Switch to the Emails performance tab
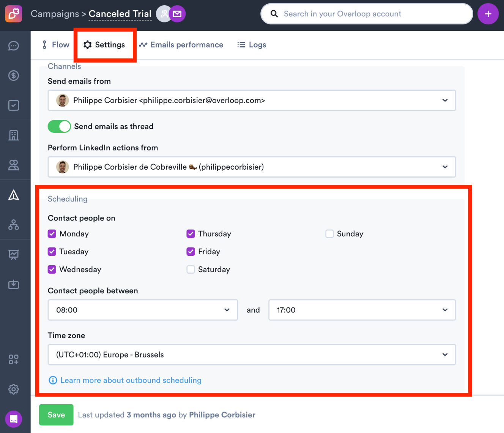504x433 pixels. pyautogui.click(x=181, y=45)
